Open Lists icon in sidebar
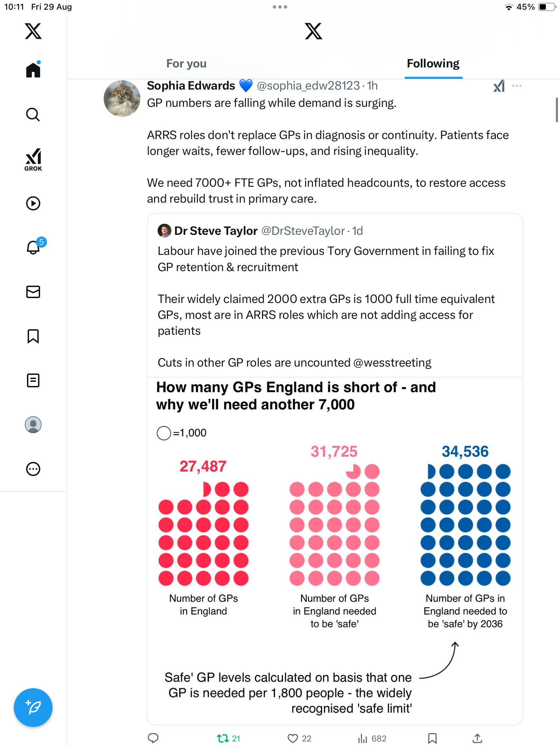Viewport: 560px width, 747px height. [x=33, y=380]
